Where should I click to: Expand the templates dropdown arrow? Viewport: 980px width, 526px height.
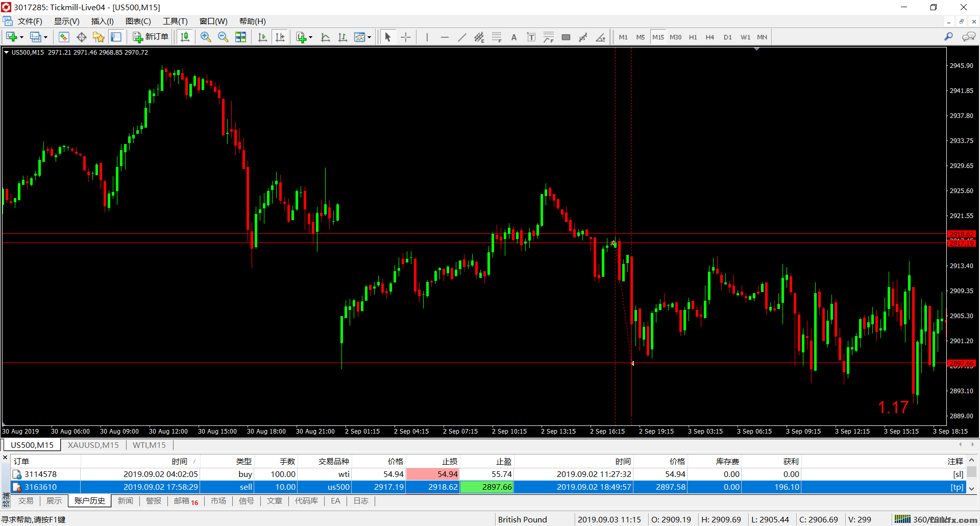[369, 37]
